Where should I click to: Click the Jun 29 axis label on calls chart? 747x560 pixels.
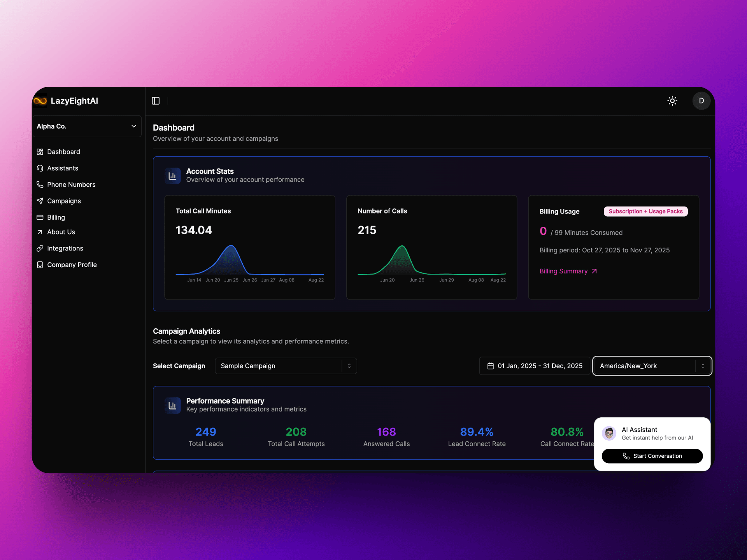click(446, 280)
